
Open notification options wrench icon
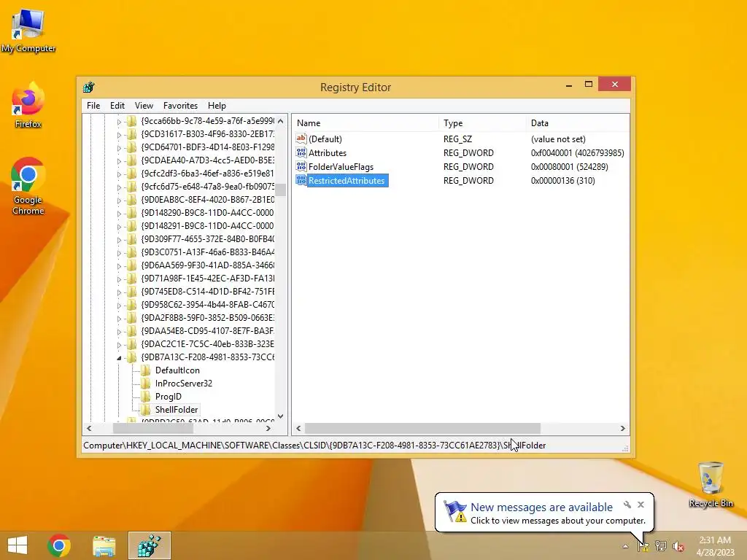pos(627,505)
